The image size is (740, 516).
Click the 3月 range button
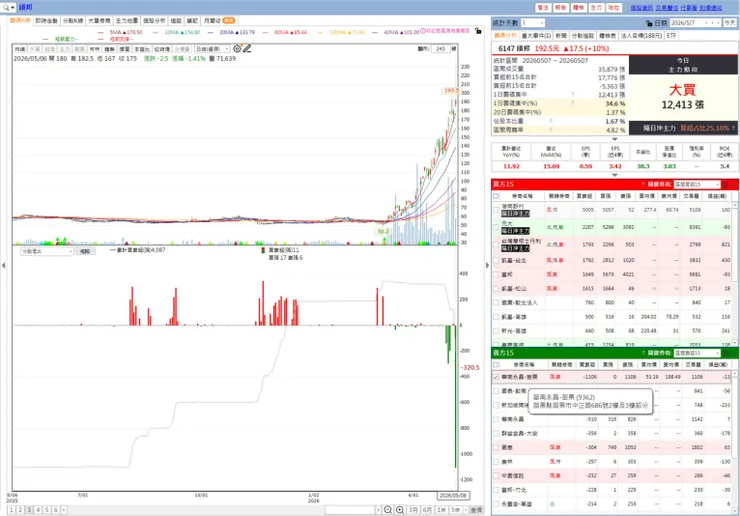(413, 510)
